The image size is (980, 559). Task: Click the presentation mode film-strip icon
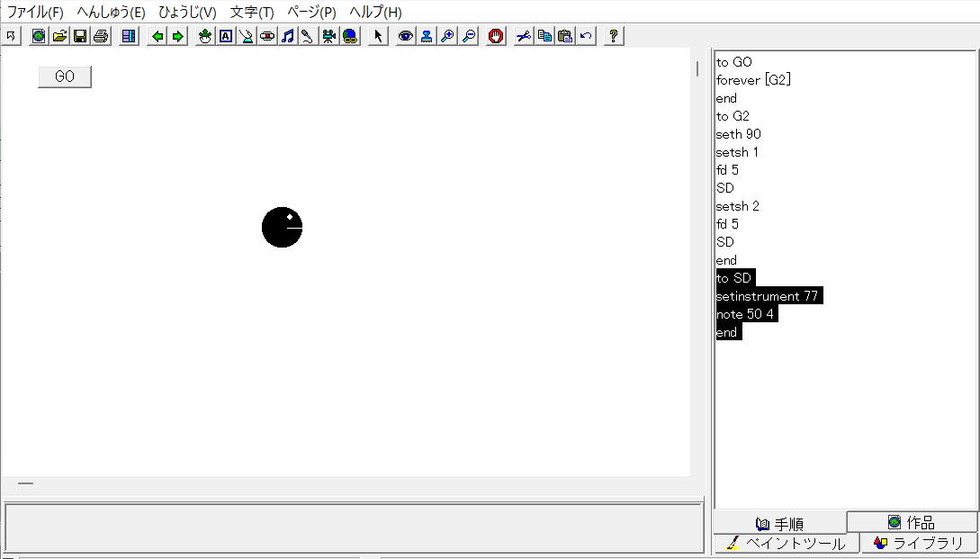tap(129, 36)
